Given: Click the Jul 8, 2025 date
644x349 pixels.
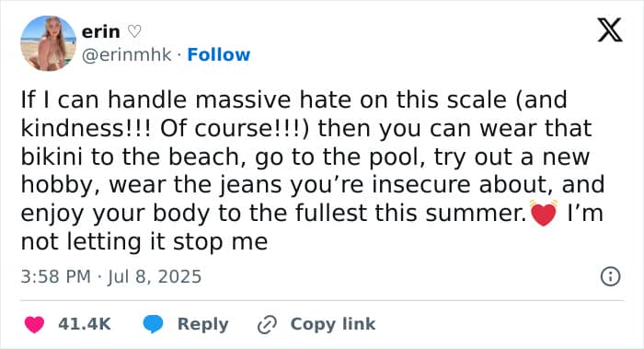Looking at the screenshot, I should (155, 276).
